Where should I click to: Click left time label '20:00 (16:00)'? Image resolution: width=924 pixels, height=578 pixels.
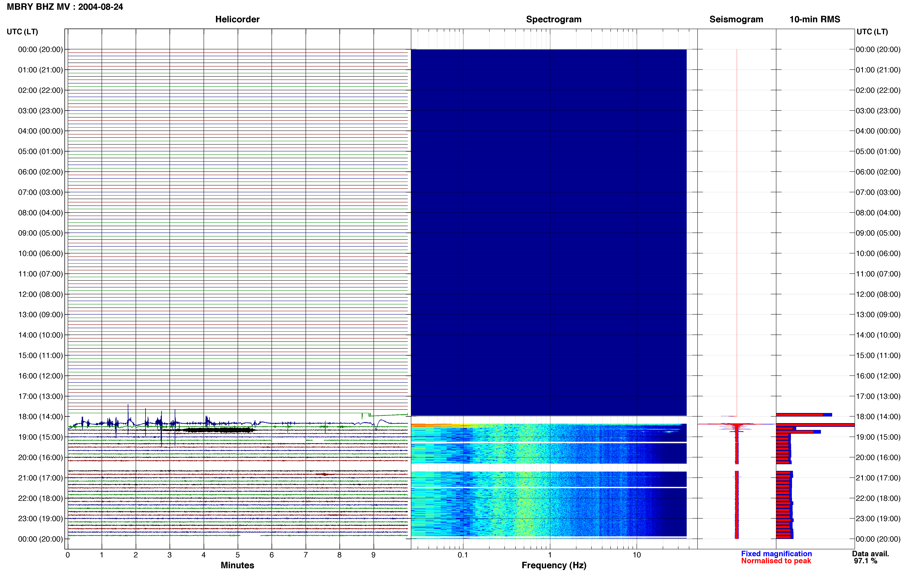pos(41,458)
